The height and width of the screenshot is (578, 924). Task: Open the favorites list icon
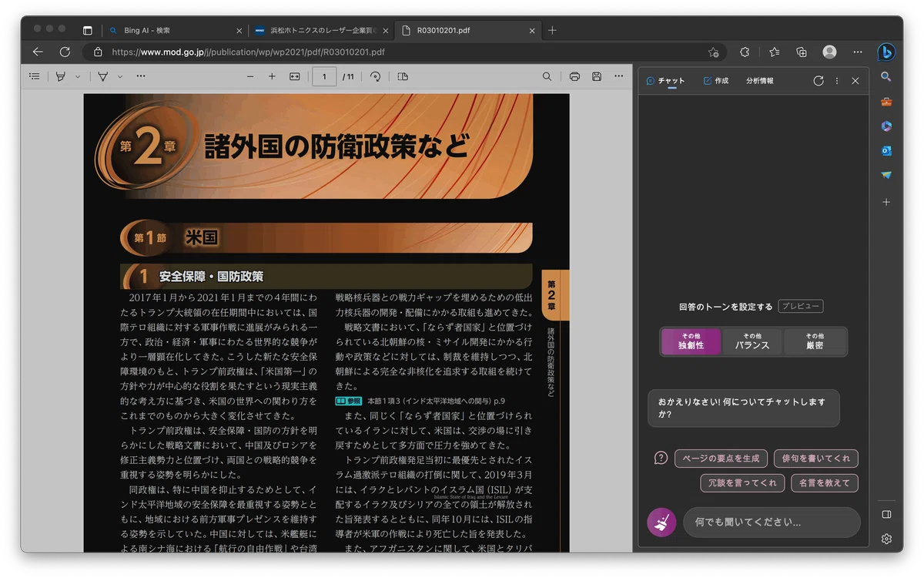(774, 52)
